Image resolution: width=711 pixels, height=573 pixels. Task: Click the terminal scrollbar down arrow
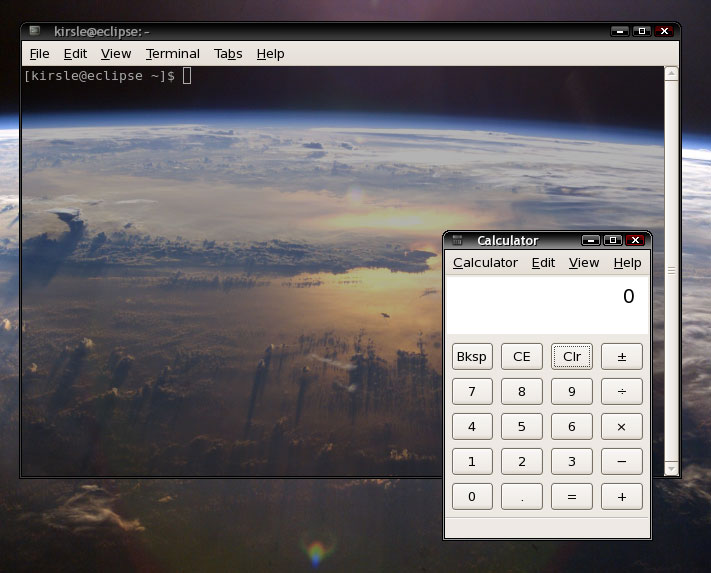[671, 468]
